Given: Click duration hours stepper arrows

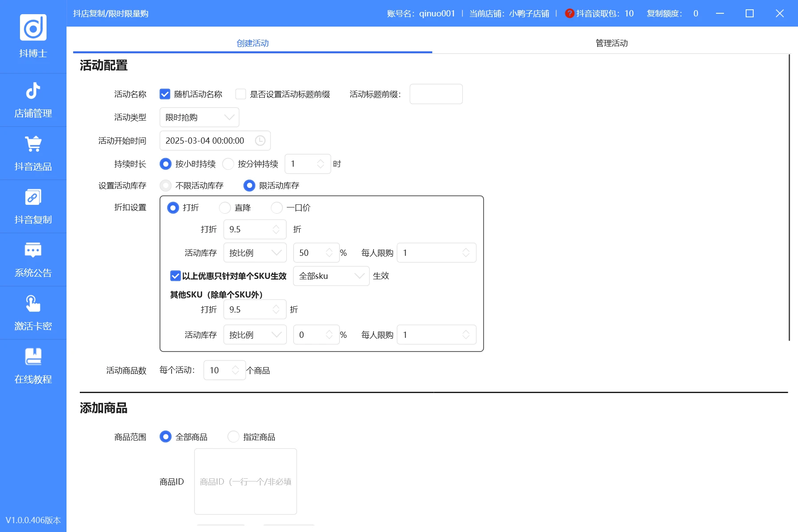Looking at the screenshot, I should point(321,164).
